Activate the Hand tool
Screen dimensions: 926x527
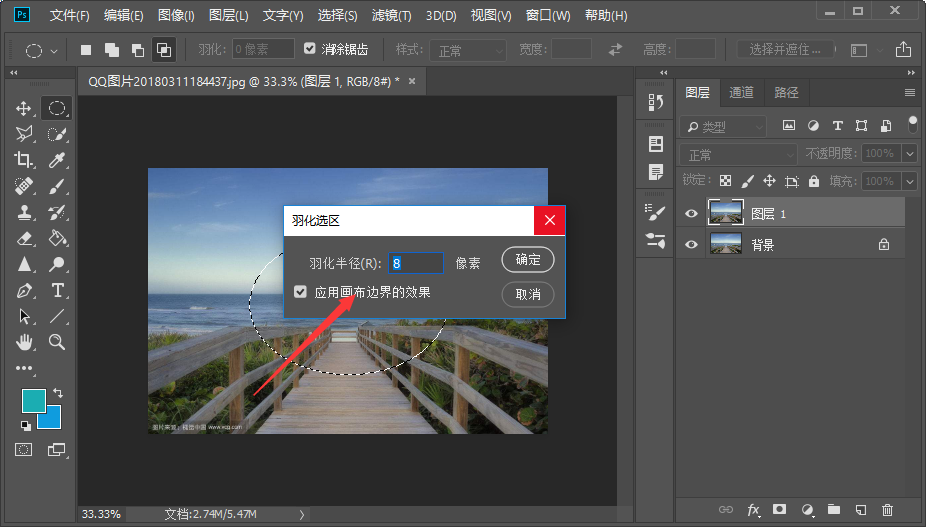(x=24, y=342)
